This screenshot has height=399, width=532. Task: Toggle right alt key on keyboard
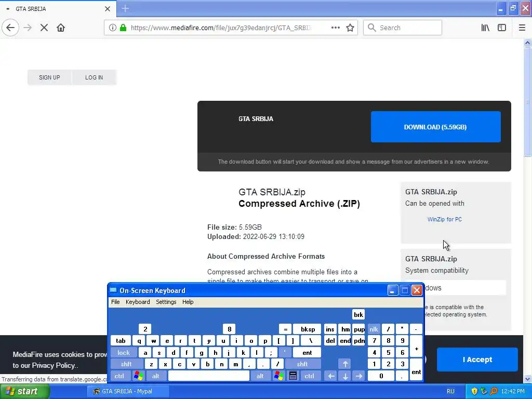(x=260, y=376)
